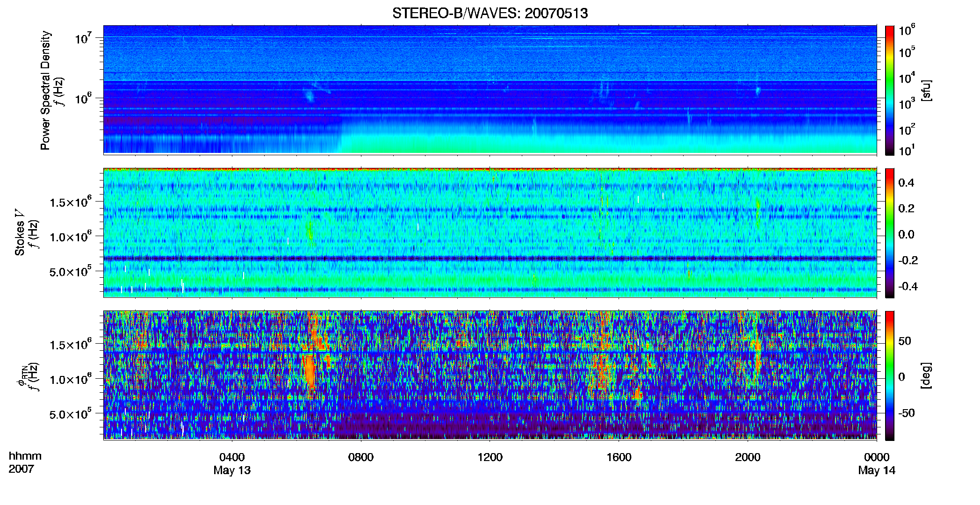Image resolution: width=980 pixels, height=505 pixels.
Task: Click the 0.4 value on Stokes colorbar
Action: point(906,183)
